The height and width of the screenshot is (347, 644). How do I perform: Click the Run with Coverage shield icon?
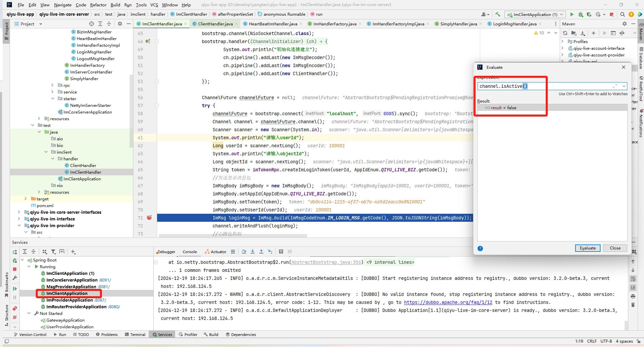coord(589,14)
